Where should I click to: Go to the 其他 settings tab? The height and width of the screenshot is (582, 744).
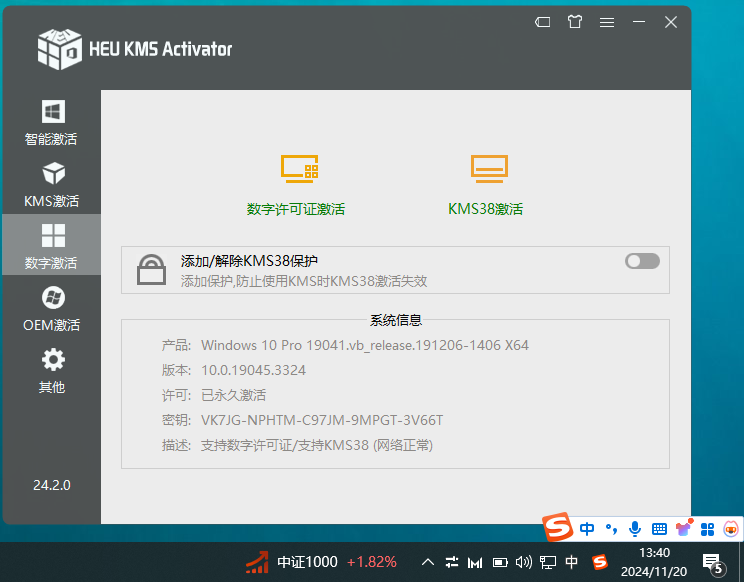[51, 370]
